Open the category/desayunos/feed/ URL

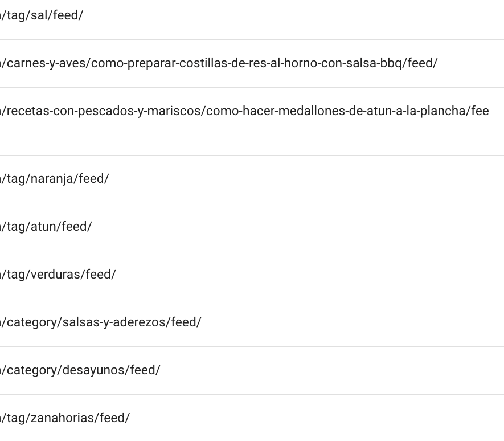tap(80, 370)
